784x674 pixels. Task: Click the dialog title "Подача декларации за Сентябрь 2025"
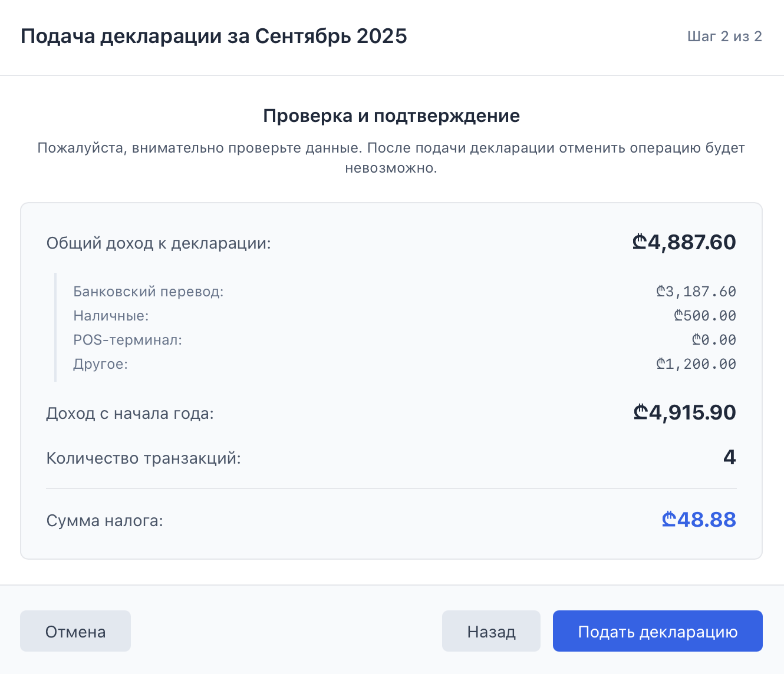pos(213,36)
